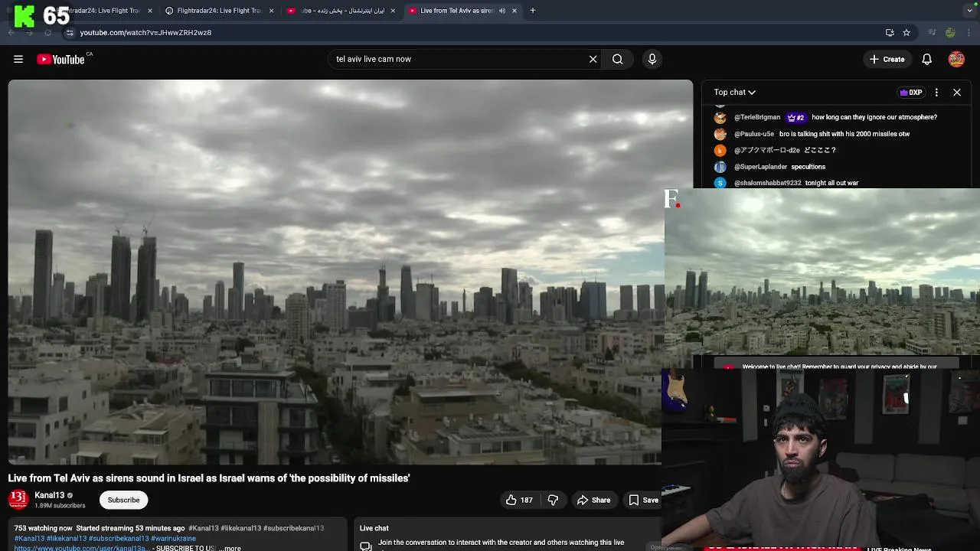Start voice search with the microphone

(x=652, y=59)
